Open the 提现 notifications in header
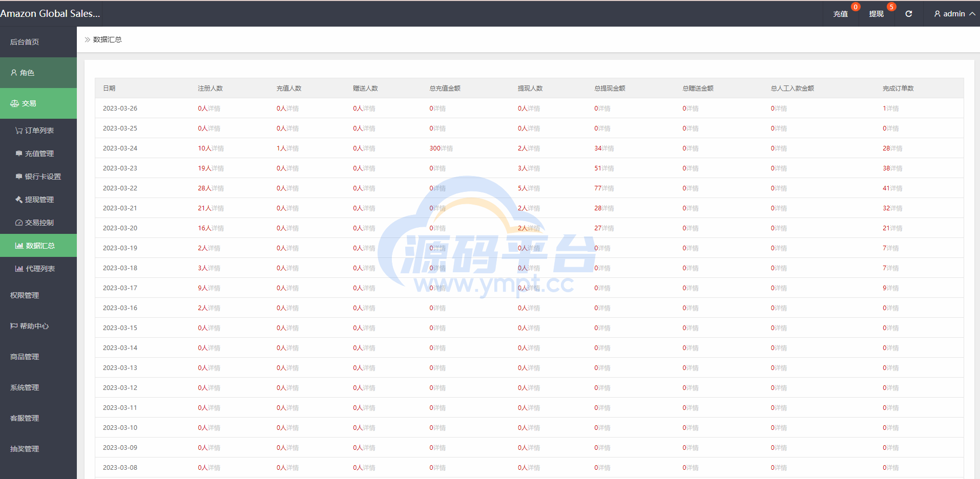 coord(876,14)
